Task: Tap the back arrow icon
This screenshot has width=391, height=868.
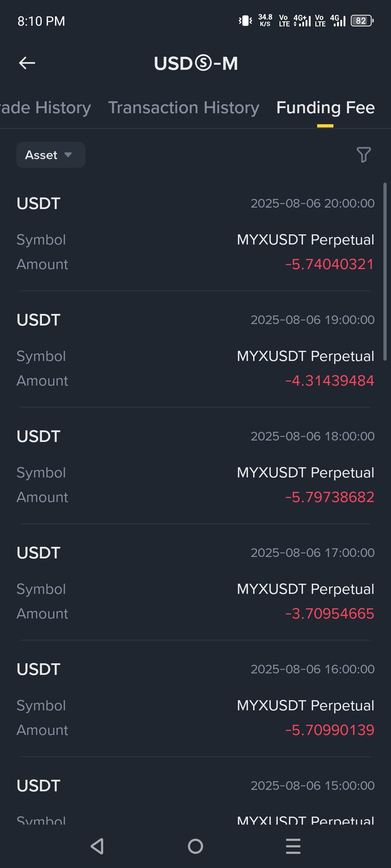Action: tap(27, 63)
